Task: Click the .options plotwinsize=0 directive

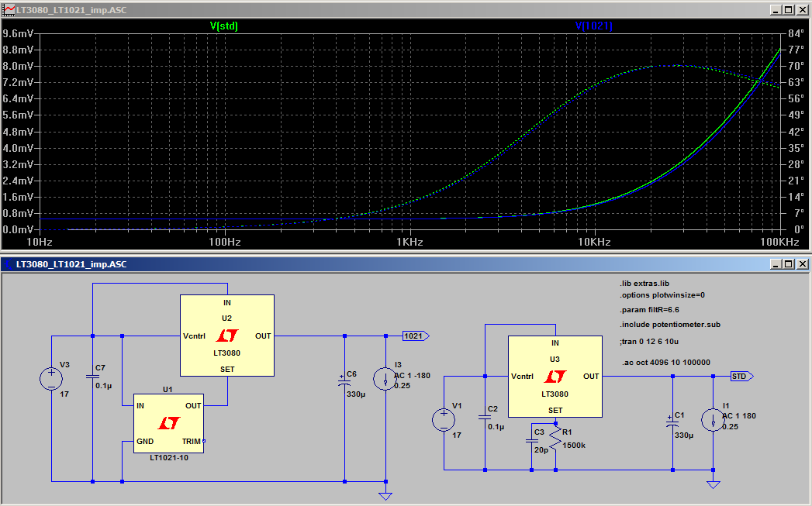Action: pos(662,295)
